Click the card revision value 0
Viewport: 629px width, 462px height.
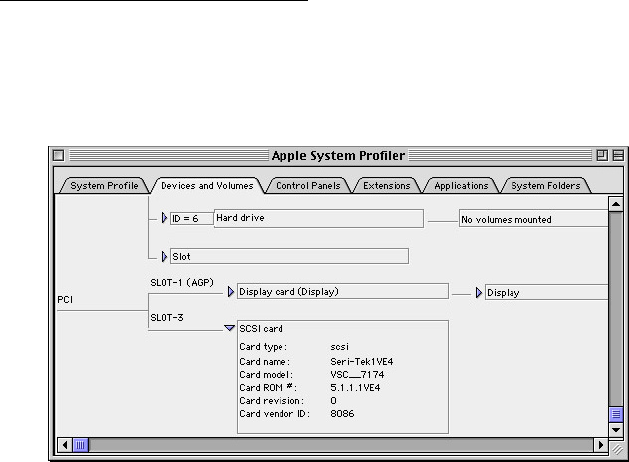[x=333, y=401]
